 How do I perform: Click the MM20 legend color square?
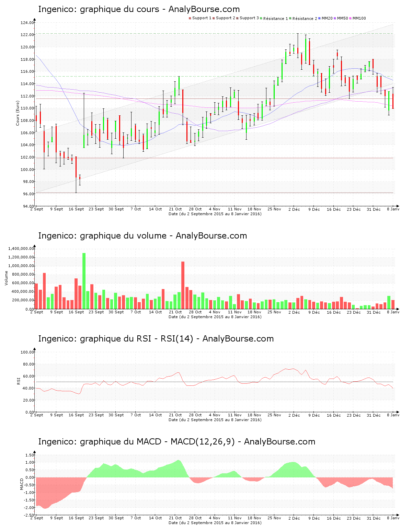[320, 18]
